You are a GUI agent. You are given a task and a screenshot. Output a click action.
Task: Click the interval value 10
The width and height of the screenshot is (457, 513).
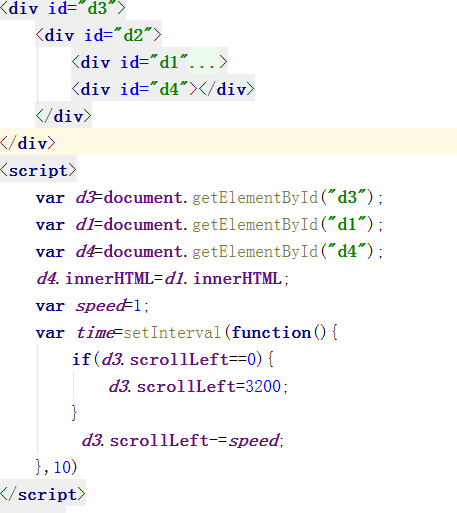(x=62, y=467)
